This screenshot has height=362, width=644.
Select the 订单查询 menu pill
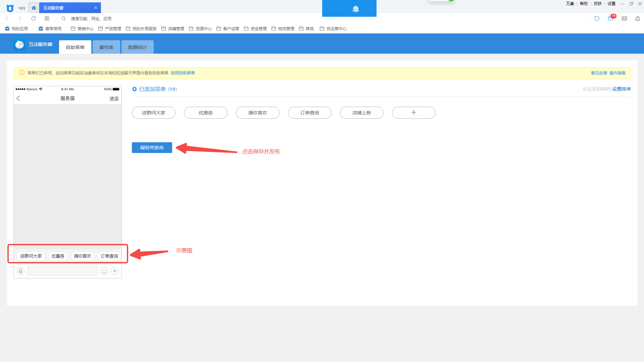[310, 113]
